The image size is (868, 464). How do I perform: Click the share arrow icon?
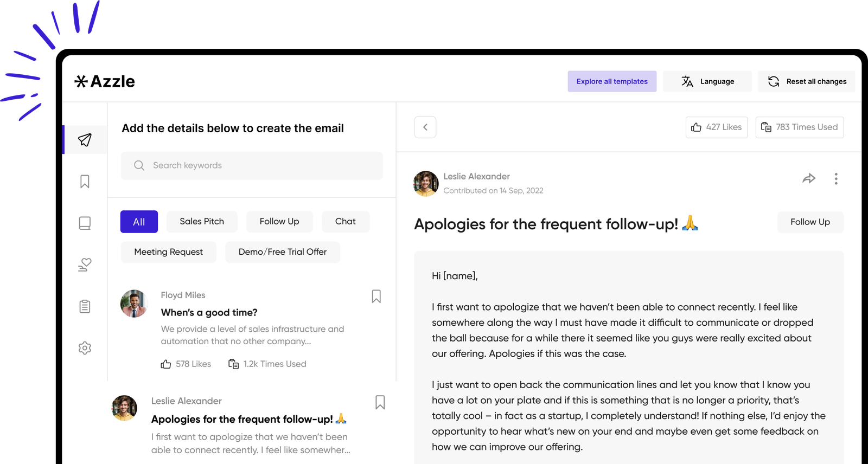click(809, 178)
